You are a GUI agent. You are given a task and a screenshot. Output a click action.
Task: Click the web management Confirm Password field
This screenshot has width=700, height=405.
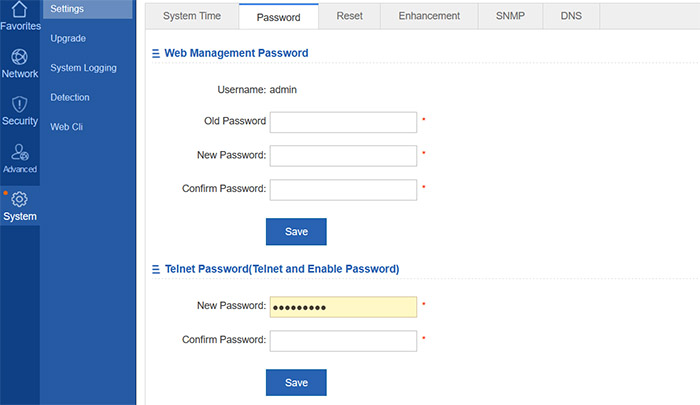coord(343,190)
